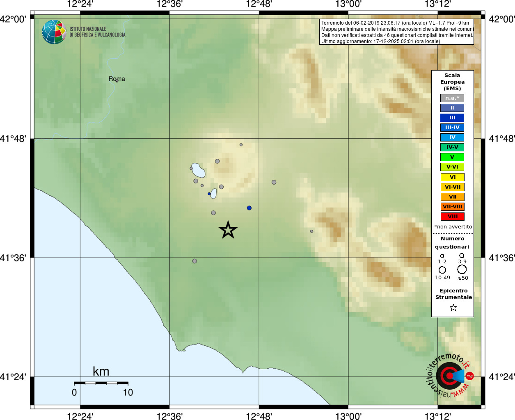Image resolution: width=515 pixels, height=420 pixels.
Task: Click the 3-9 questionnaire circle in legend
Action: point(462,255)
